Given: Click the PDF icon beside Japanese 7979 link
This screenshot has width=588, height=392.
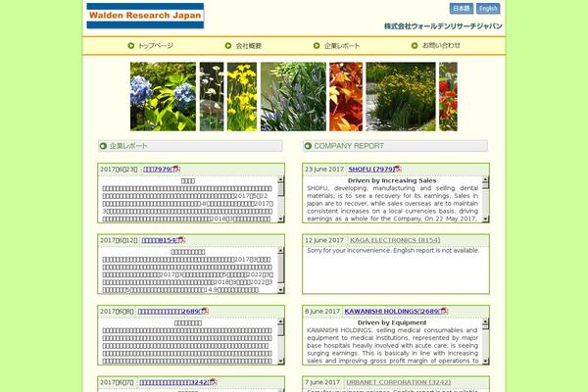Looking at the screenshot, I should pos(176,169).
